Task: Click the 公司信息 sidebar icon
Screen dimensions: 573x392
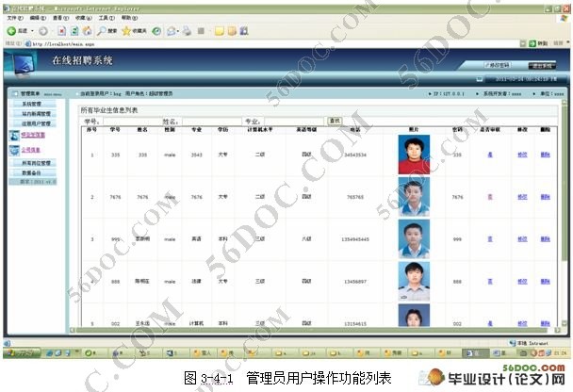Action: (13, 149)
